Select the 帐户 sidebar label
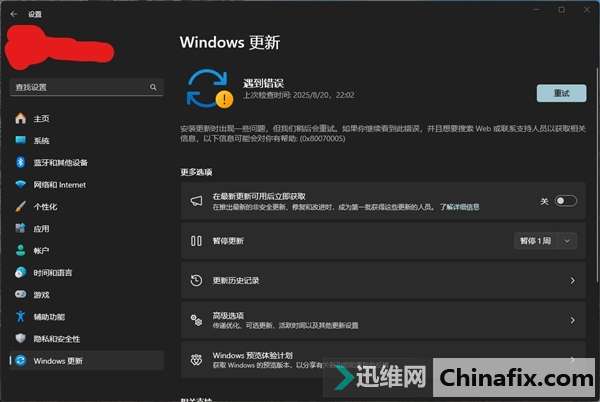This screenshot has width=600, height=402. [41, 251]
